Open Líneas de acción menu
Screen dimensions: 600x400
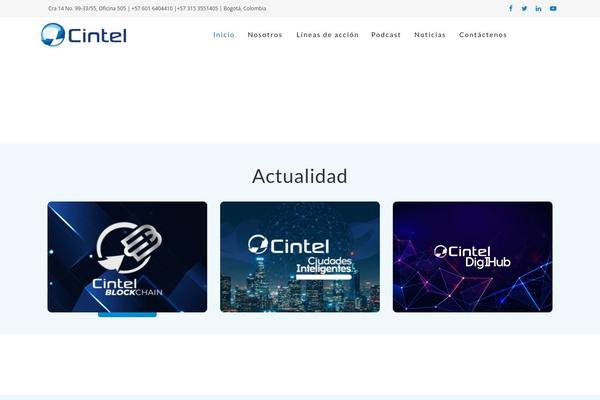pos(328,35)
